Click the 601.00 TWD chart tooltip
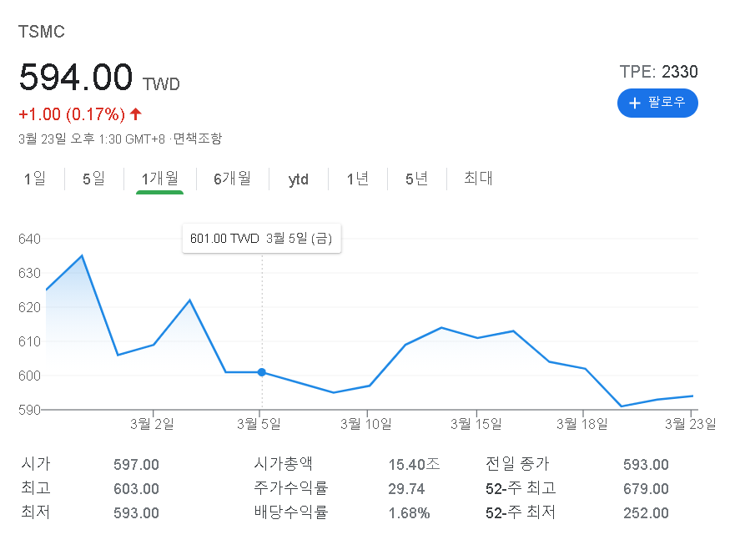The height and width of the screenshot is (560, 740). tap(261, 239)
